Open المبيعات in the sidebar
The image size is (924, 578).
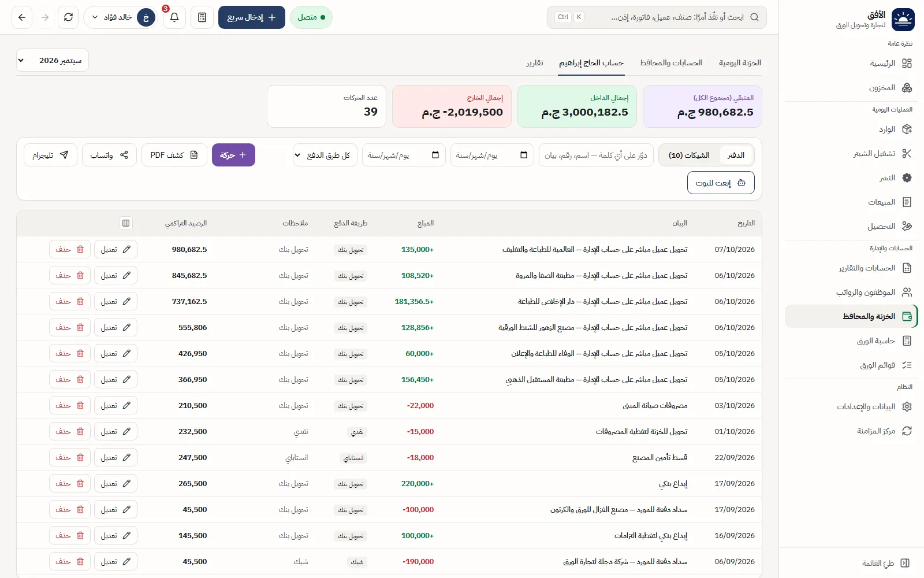[x=851, y=202]
